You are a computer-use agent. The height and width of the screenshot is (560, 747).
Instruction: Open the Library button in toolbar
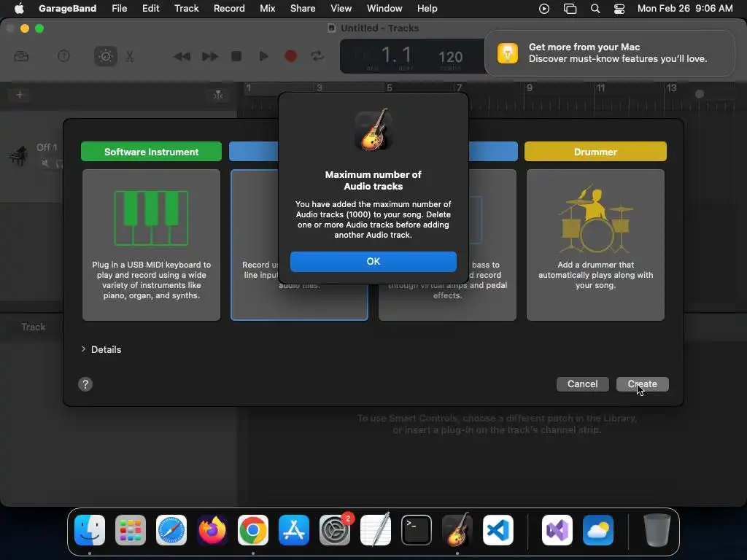[x=21, y=56]
